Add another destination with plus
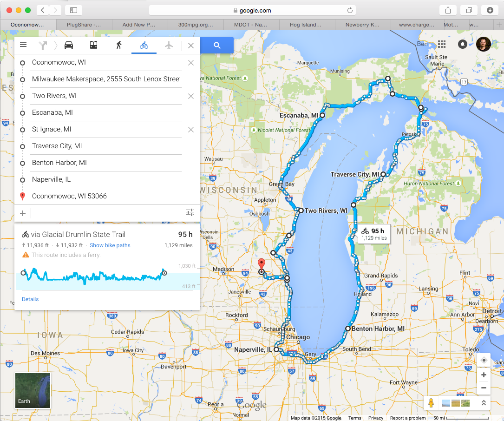The image size is (504, 421). [x=23, y=213]
